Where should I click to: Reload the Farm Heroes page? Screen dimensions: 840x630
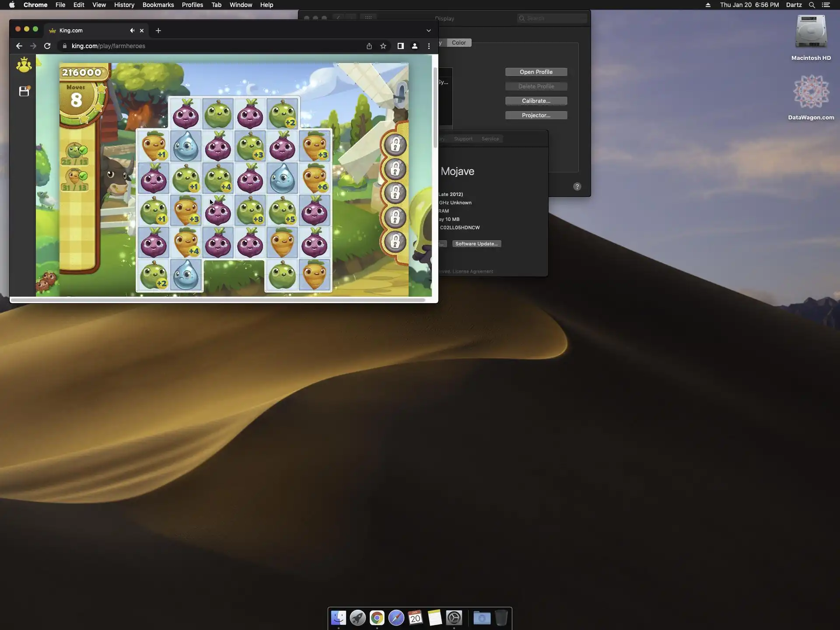[x=47, y=46]
